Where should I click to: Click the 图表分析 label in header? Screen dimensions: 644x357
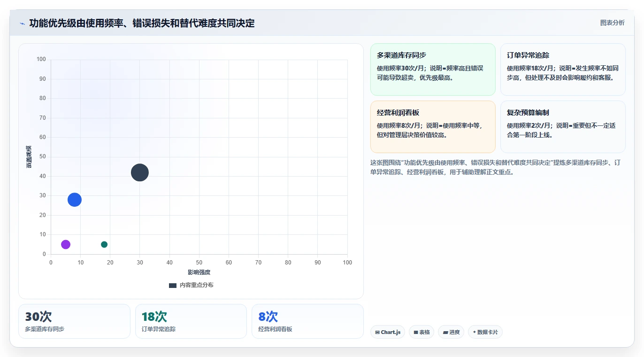coord(612,23)
